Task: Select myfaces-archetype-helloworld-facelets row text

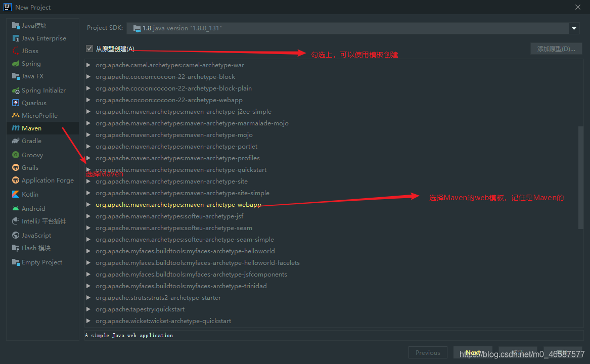Action: point(198,263)
